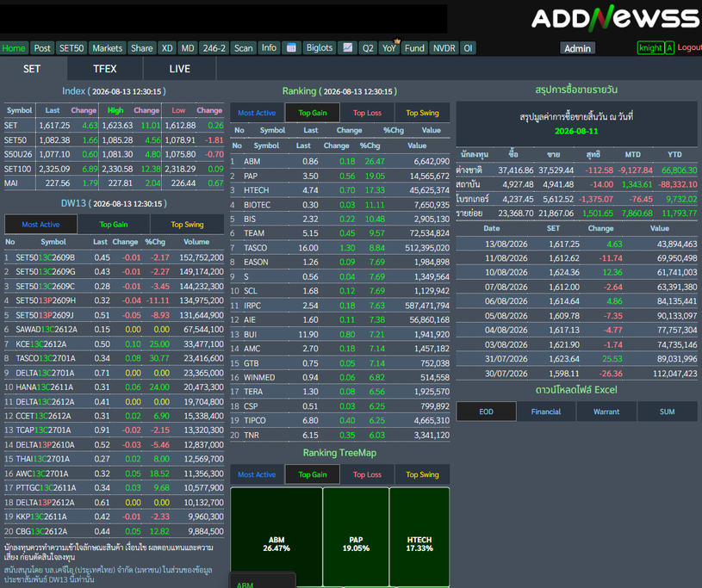Click SET5013P2609H in DW13 list
The height and width of the screenshot is (588, 702).
[46, 300]
